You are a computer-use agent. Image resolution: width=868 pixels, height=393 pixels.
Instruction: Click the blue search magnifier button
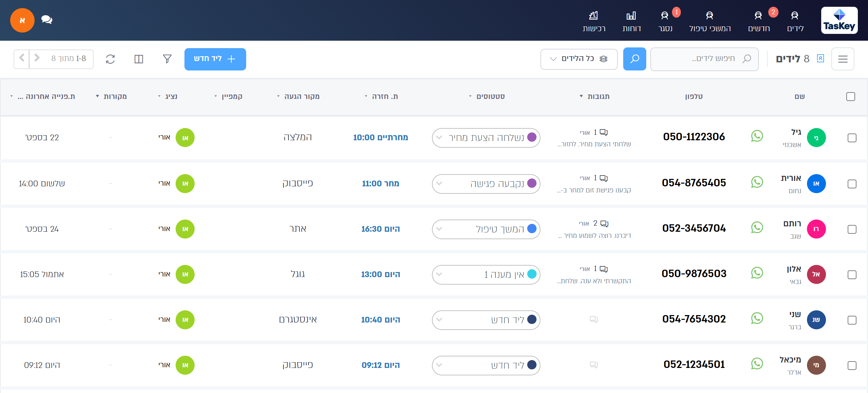click(634, 59)
